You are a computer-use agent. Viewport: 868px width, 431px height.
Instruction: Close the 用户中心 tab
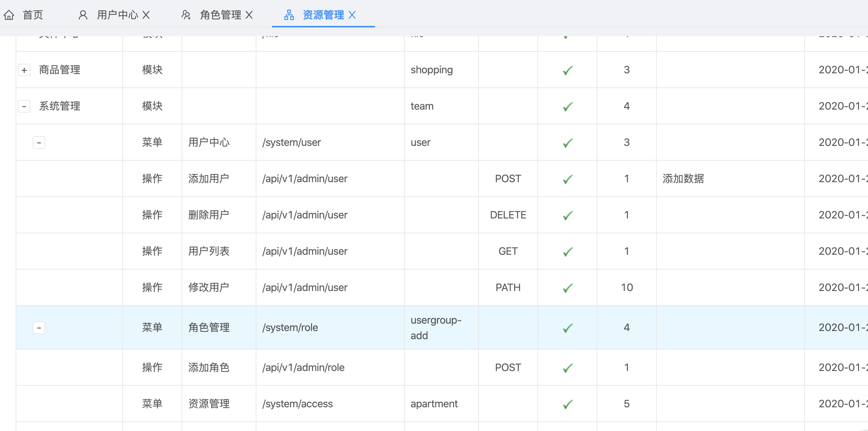146,15
